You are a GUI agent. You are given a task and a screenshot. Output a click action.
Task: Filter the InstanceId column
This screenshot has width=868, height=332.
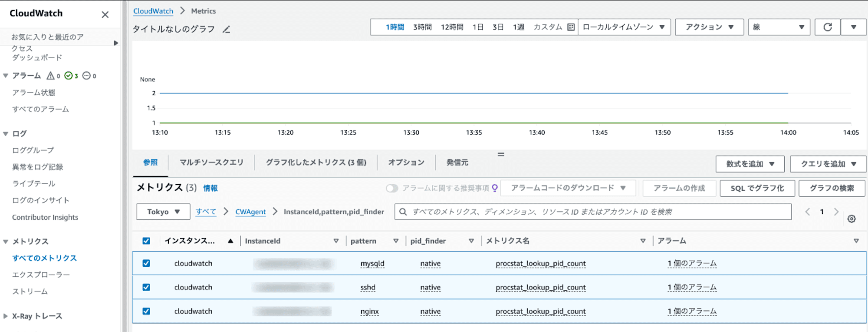tap(336, 241)
